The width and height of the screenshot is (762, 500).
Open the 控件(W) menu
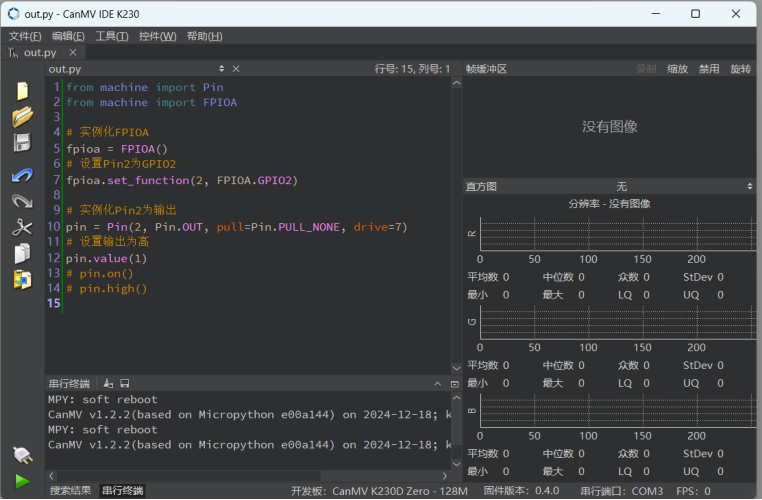click(157, 36)
